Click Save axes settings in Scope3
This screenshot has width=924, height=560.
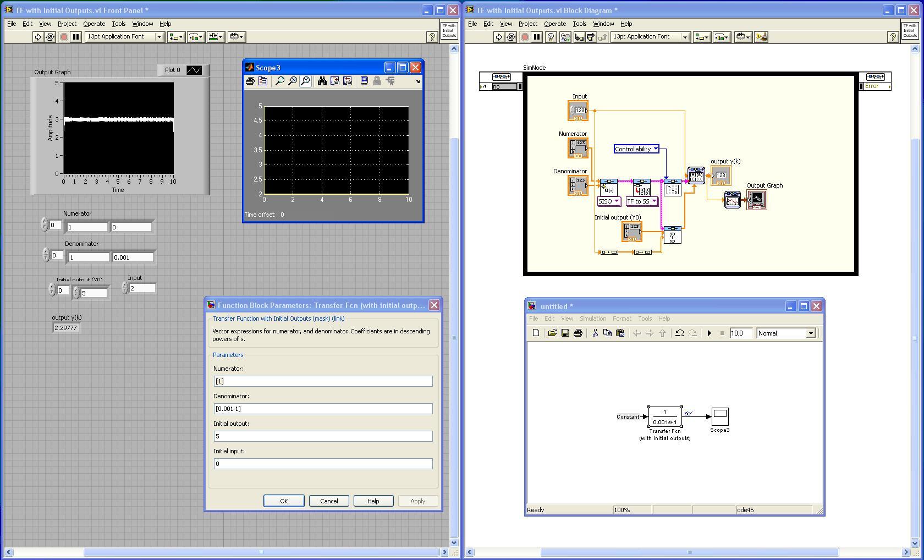coord(334,81)
